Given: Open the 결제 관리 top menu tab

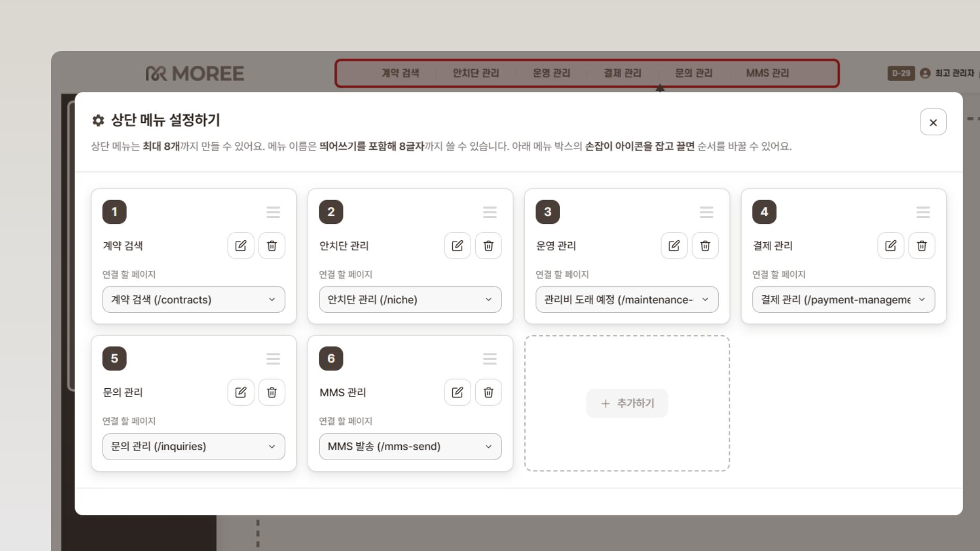Looking at the screenshot, I should [622, 73].
